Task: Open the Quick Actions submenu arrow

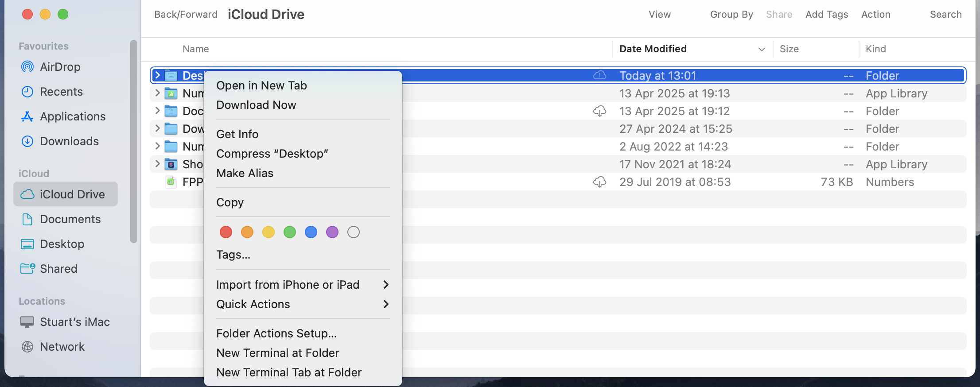Action: click(x=386, y=304)
